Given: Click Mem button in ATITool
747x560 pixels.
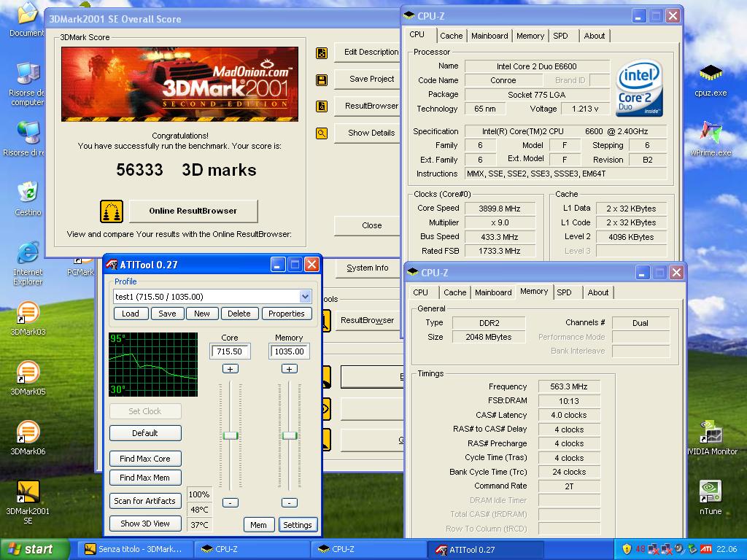Looking at the screenshot, I should click(259, 525).
